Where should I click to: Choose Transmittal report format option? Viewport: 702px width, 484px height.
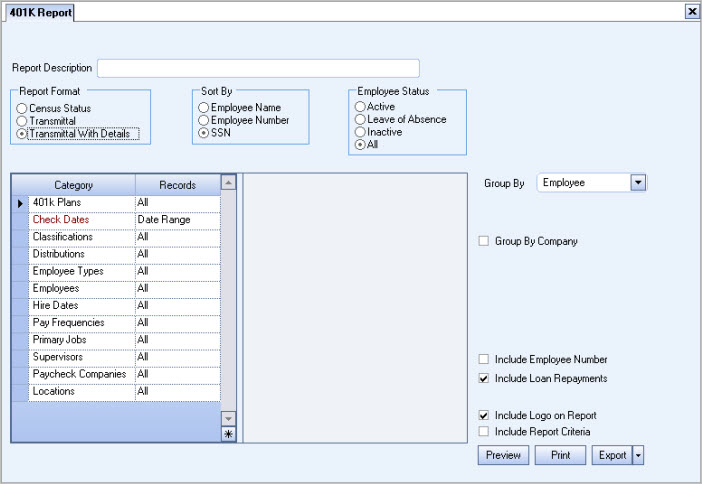click(22, 121)
